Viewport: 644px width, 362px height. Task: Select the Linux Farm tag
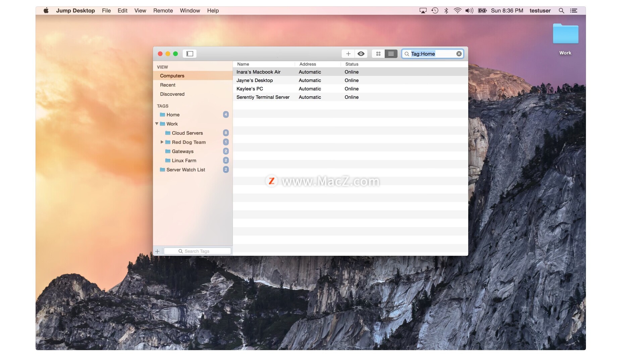pos(193,161)
